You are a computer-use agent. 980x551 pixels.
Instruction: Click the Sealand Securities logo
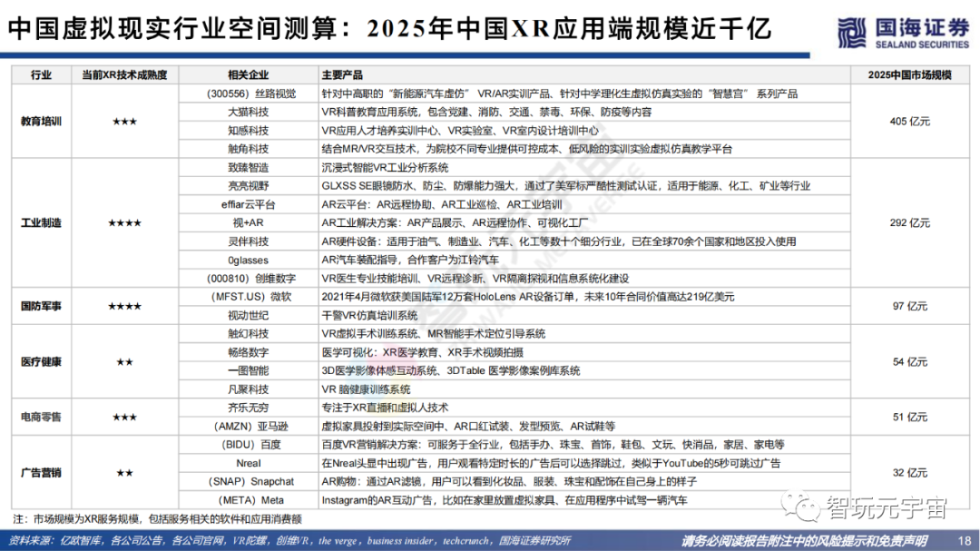[903, 33]
